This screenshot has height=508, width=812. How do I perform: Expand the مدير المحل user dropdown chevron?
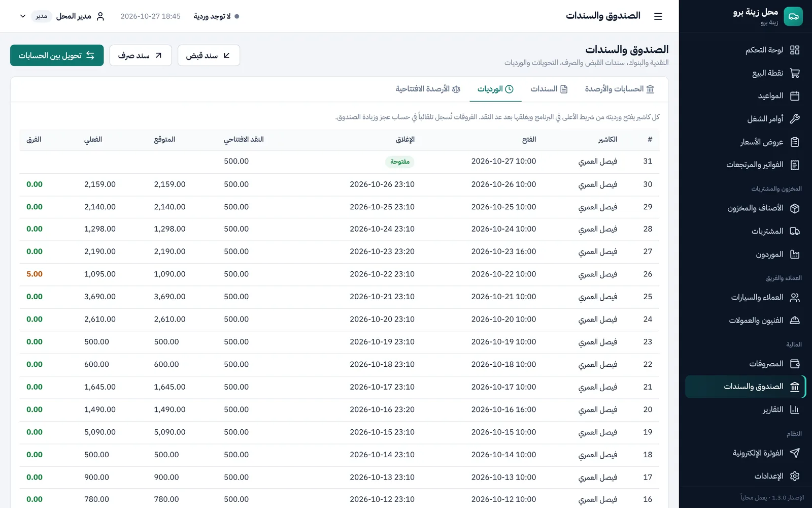23,16
